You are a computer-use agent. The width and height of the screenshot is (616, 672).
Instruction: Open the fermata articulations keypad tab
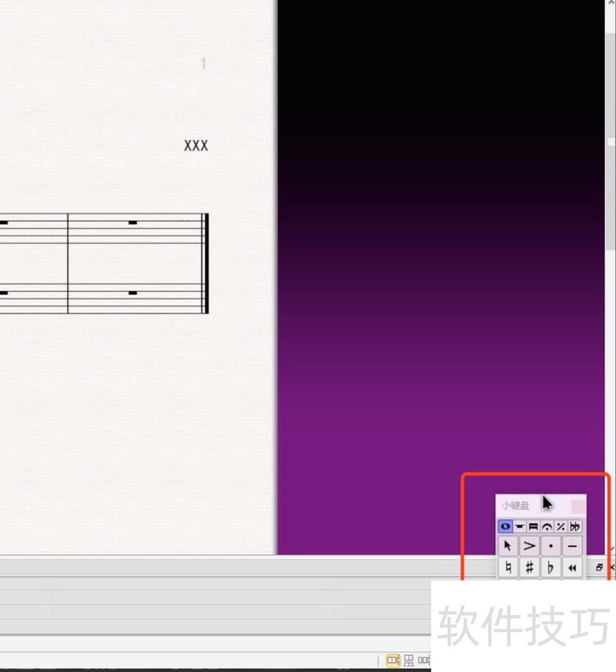click(x=547, y=527)
